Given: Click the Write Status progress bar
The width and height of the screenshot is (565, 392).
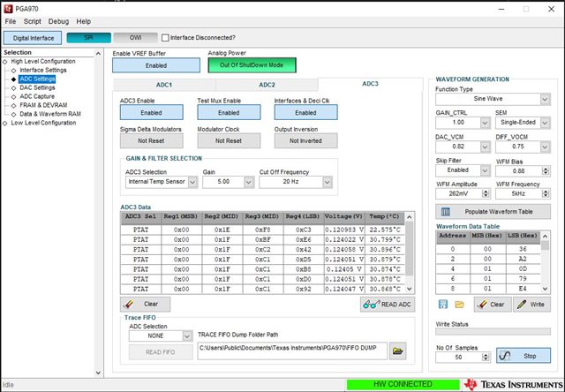Looking at the screenshot, I should pyautogui.click(x=493, y=331).
